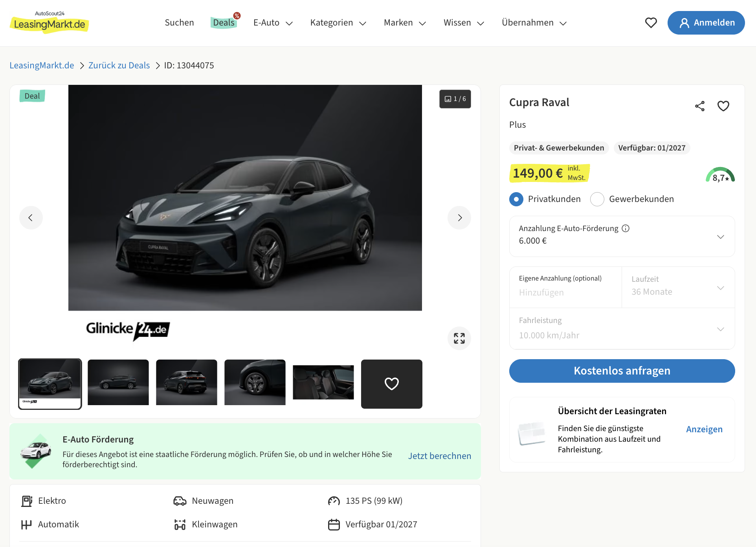Open the fullscreen gallery view
This screenshot has width=756, height=547.
pyautogui.click(x=459, y=338)
